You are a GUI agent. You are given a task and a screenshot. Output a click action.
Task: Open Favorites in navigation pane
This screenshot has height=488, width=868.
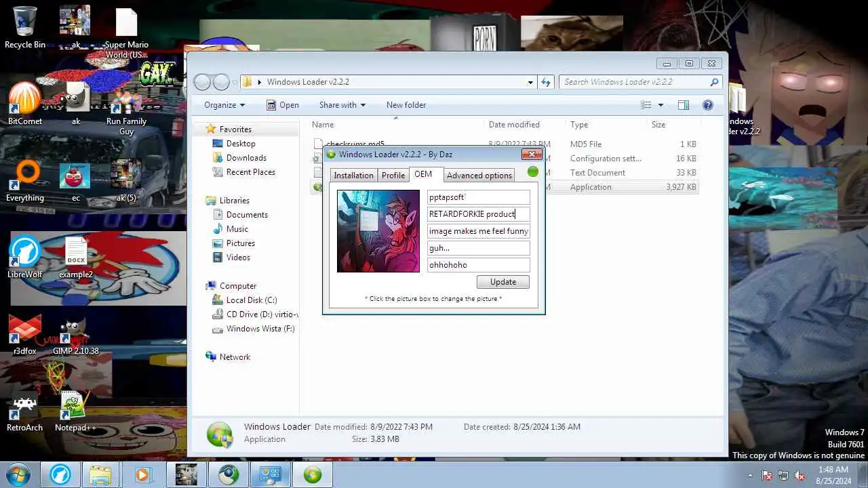click(235, 129)
